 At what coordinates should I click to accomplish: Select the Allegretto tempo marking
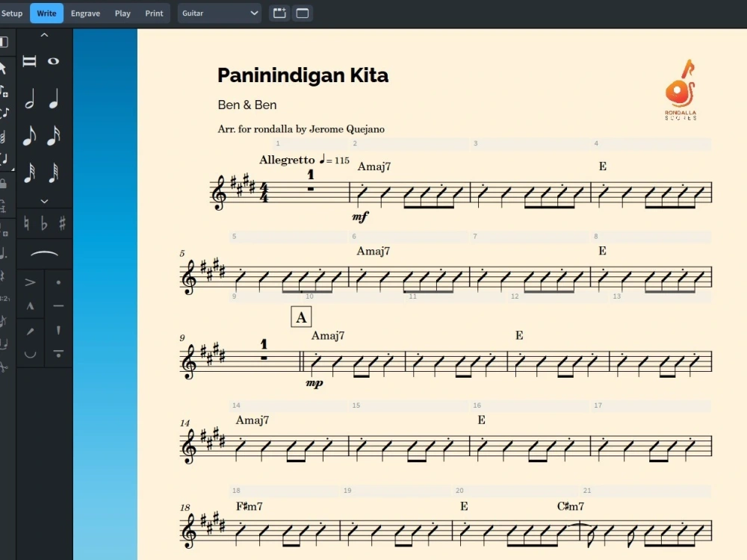287,160
